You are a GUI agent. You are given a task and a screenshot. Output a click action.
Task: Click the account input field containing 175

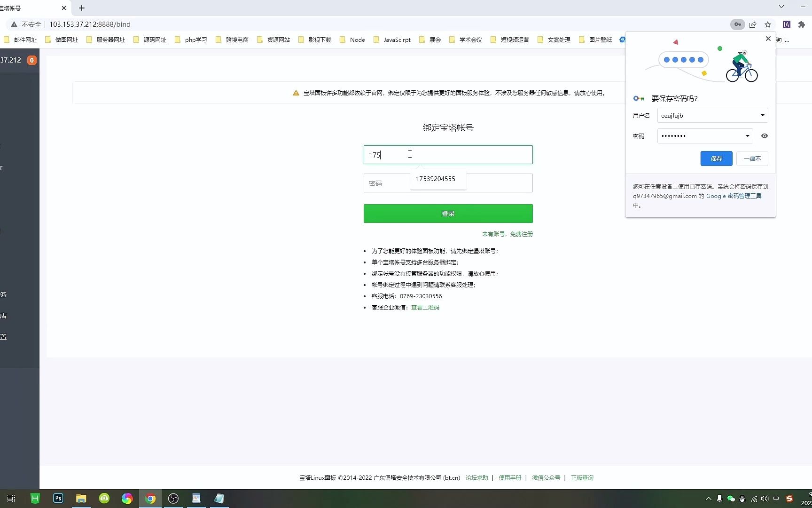(448, 155)
